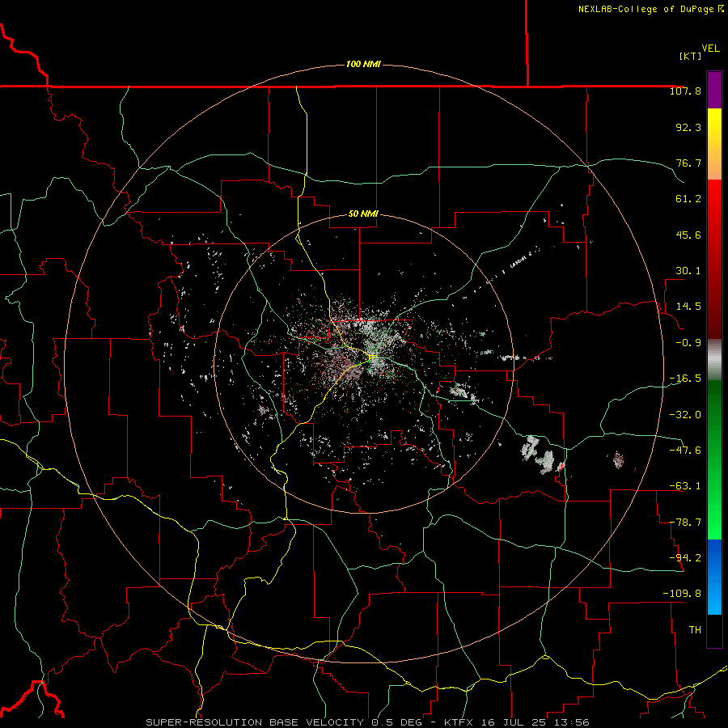Click the 76.7 legend value
This screenshot has width=728, height=728.
pos(688,163)
